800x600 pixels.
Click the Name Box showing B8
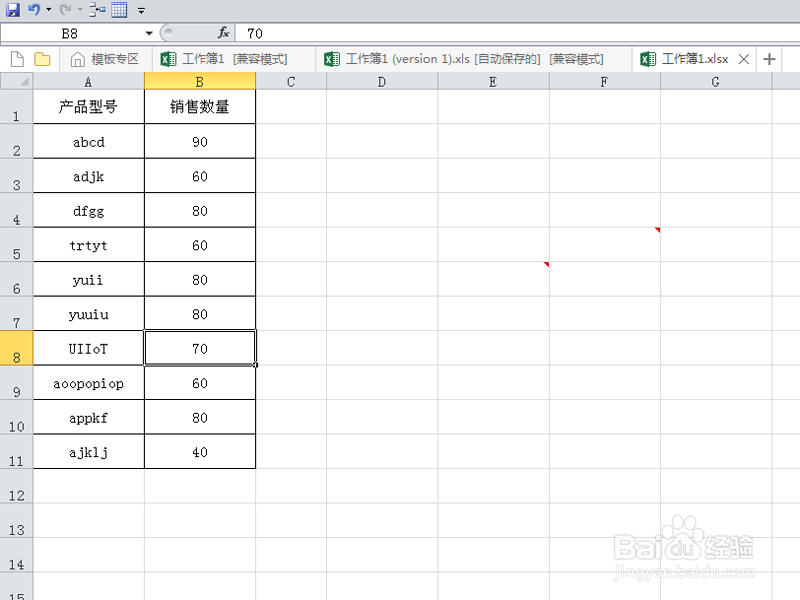click(x=71, y=34)
